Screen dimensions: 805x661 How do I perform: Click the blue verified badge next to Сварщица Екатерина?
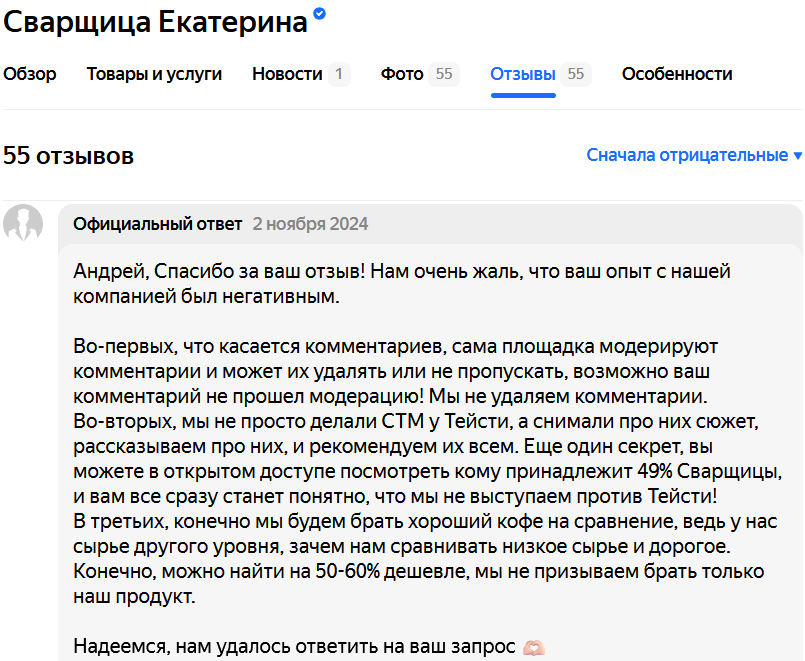[x=319, y=13]
